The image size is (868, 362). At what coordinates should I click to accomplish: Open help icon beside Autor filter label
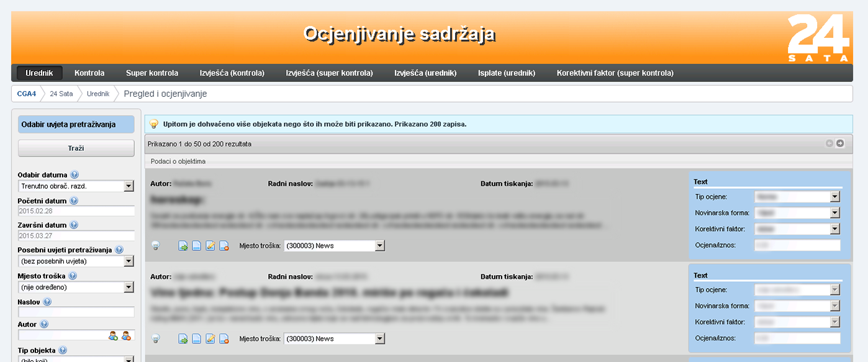pyautogui.click(x=43, y=324)
